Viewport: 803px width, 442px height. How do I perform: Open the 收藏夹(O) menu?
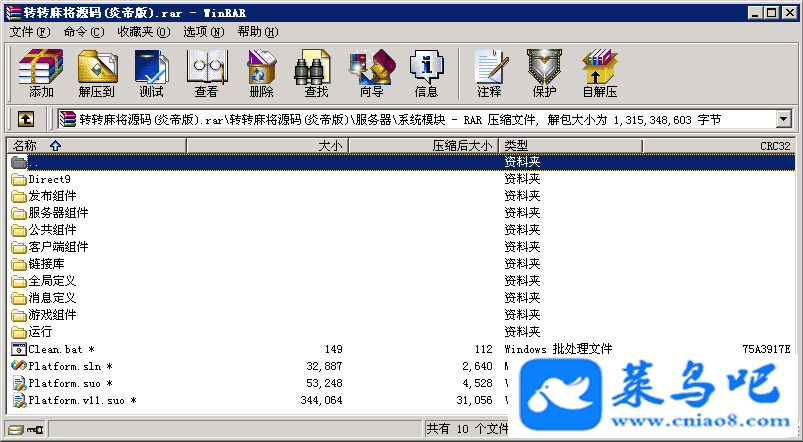[144, 32]
